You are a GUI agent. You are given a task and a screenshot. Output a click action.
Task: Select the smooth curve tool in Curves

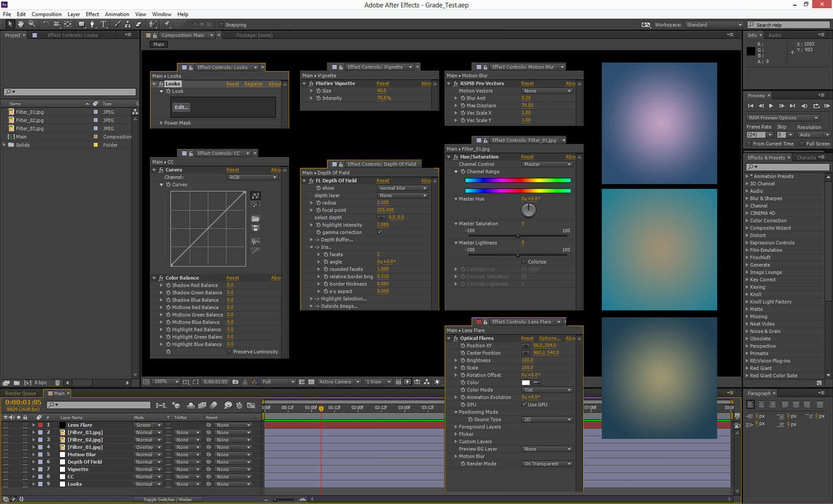tap(256, 196)
